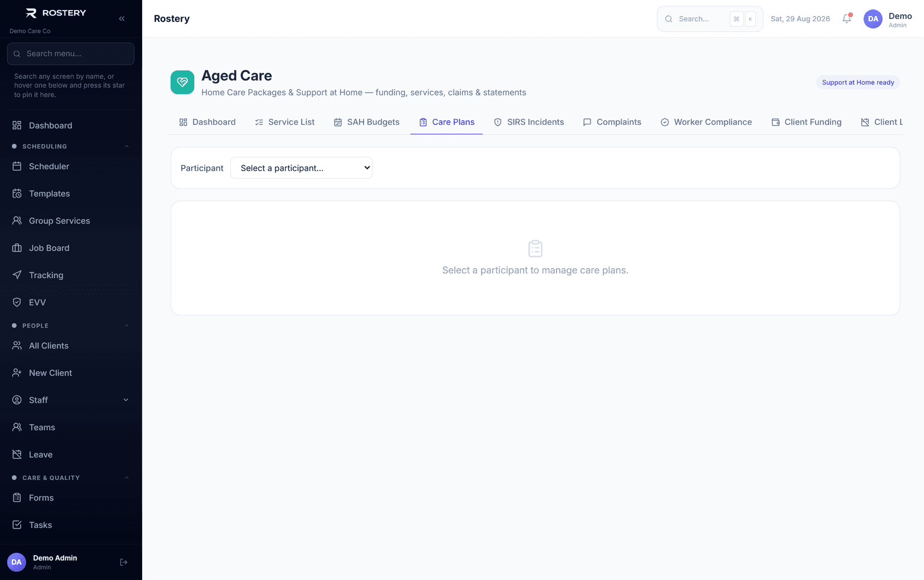Click the Rostery logo in sidebar
The height and width of the screenshot is (580, 924).
[x=56, y=13]
